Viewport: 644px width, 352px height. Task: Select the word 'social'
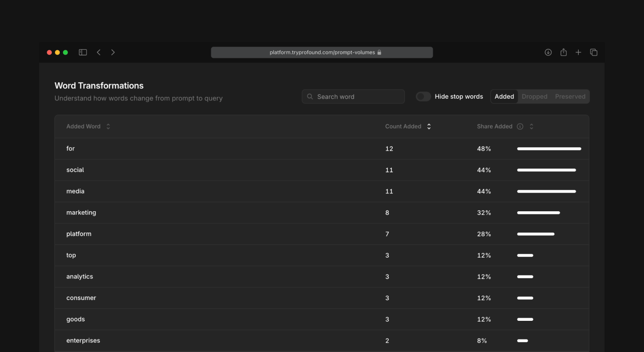point(75,170)
